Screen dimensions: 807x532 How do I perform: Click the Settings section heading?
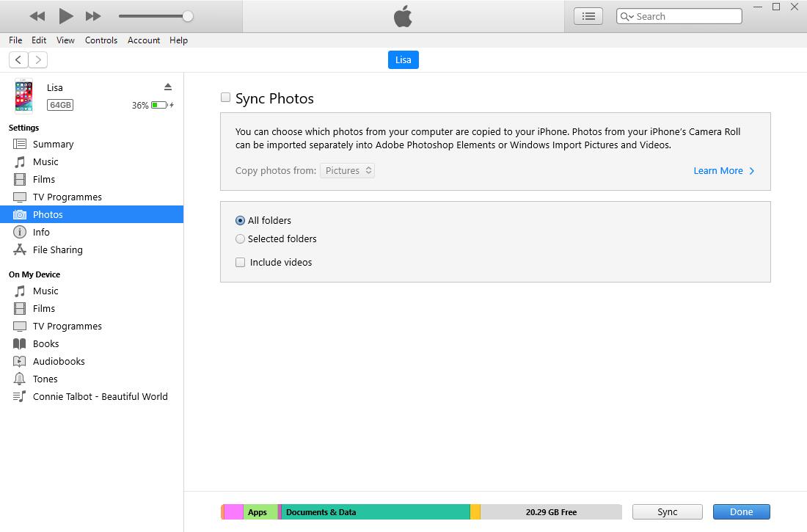click(23, 128)
